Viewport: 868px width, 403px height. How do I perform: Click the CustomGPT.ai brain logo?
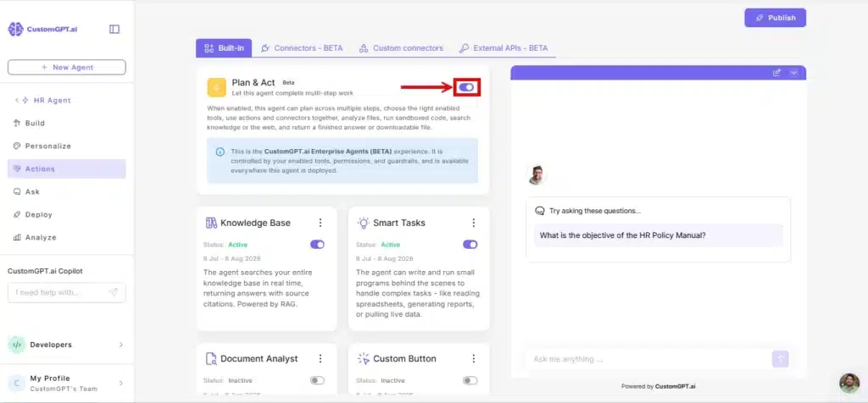tap(15, 29)
